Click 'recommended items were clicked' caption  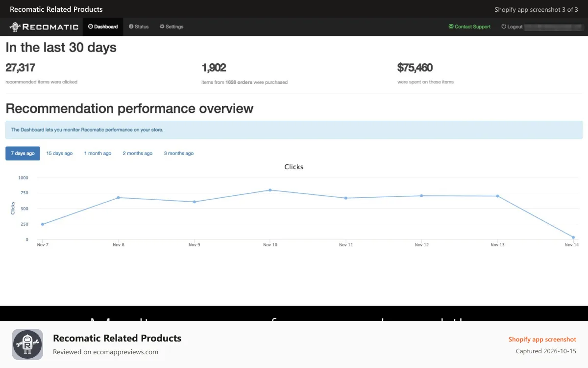point(42,82)
